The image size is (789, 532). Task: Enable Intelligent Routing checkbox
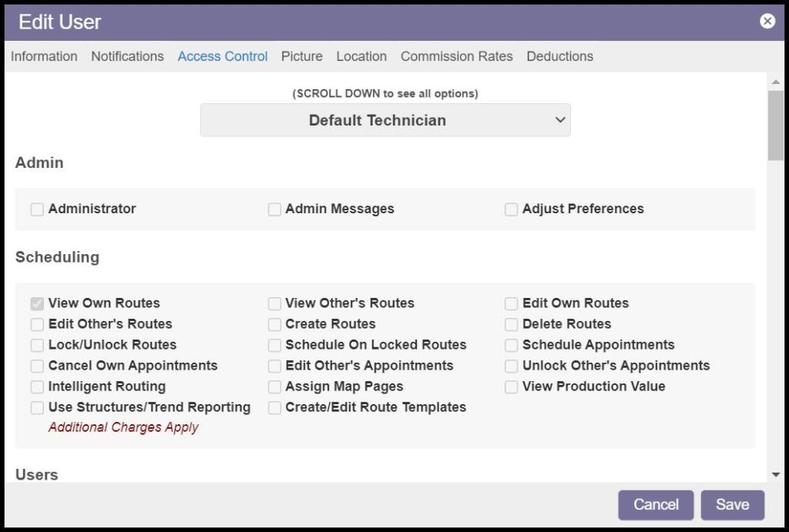(37, 386)
